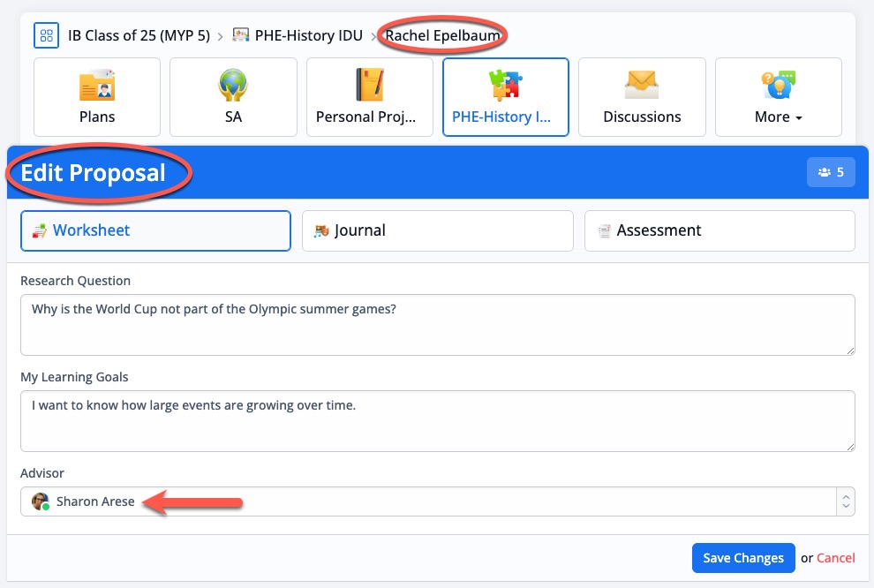Click Sharon Arese's avatar in Advisor field
Image resolution: width=874 pixels, height=588 pixels.
coord(40,501)
